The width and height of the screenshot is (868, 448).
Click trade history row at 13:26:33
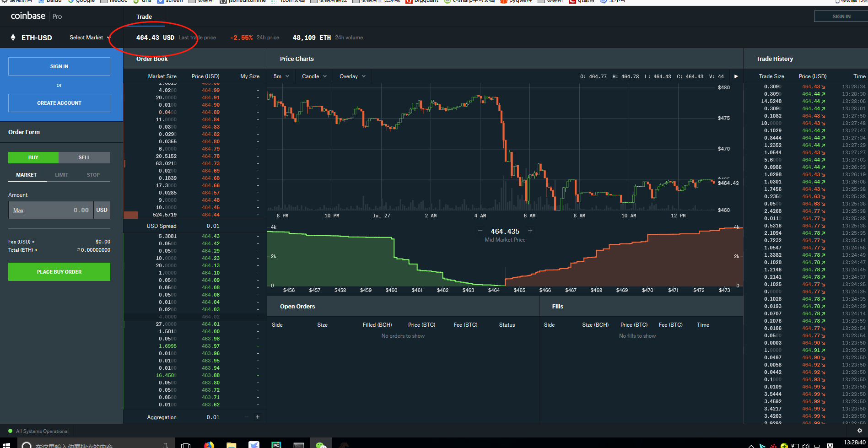[x=806, y=167]
